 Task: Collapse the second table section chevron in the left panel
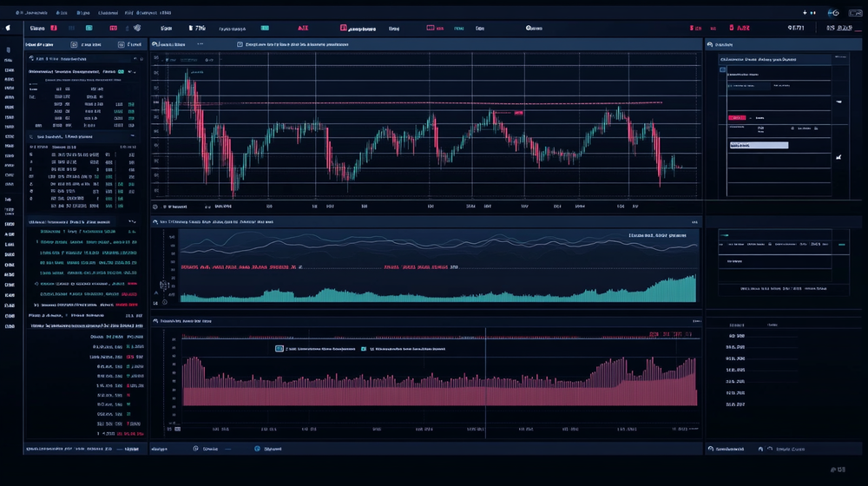[x=133, y=136]
